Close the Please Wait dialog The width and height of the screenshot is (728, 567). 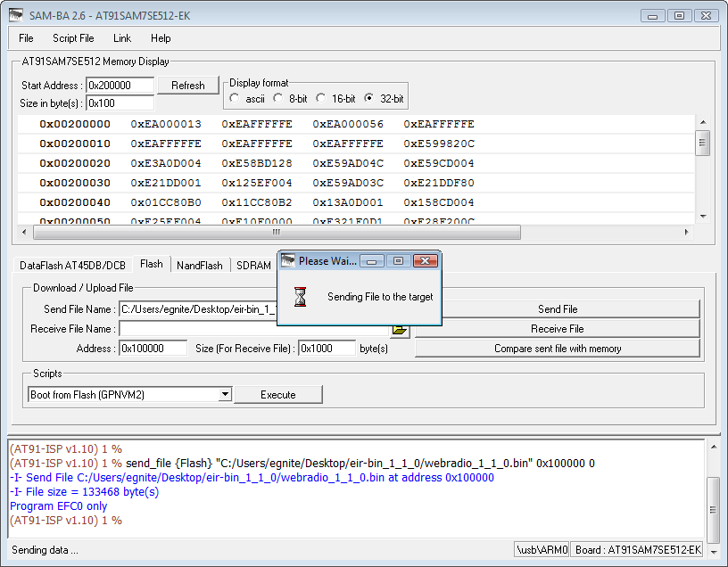426,261
